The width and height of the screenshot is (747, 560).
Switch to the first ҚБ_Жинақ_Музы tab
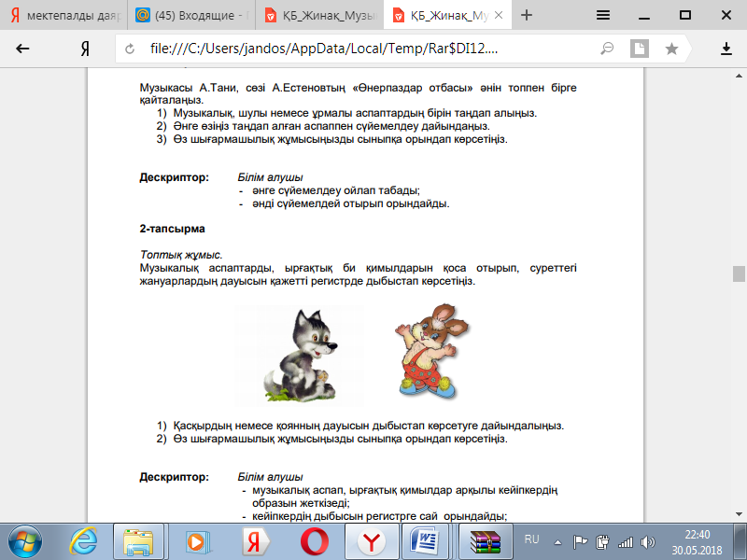pyautogui.click(x=319, y=15)
